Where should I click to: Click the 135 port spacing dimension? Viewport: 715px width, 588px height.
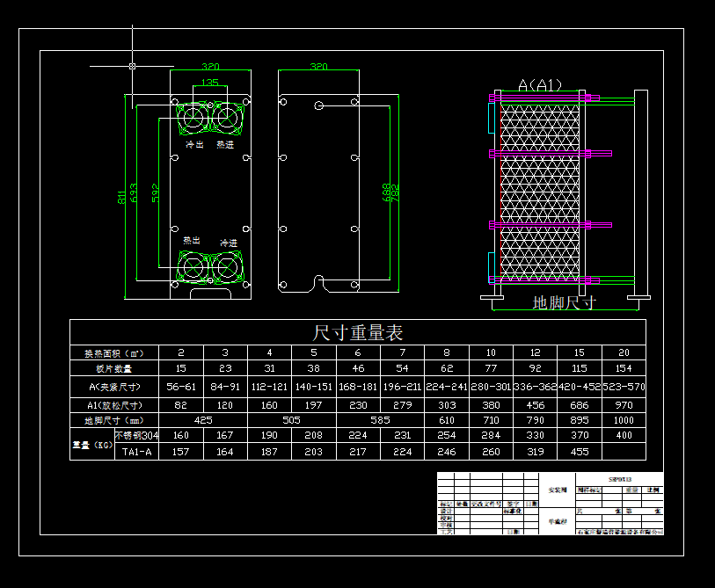coord(210,83)
